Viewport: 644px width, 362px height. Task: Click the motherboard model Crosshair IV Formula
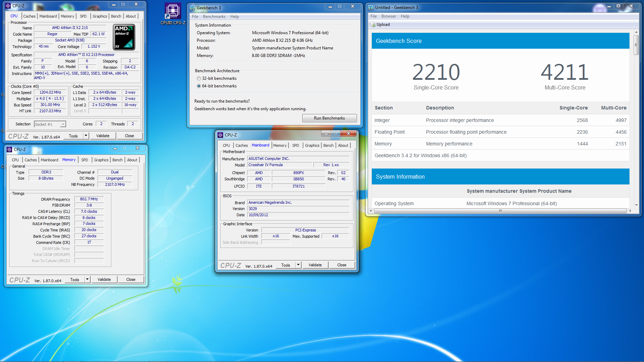[280, 165]
